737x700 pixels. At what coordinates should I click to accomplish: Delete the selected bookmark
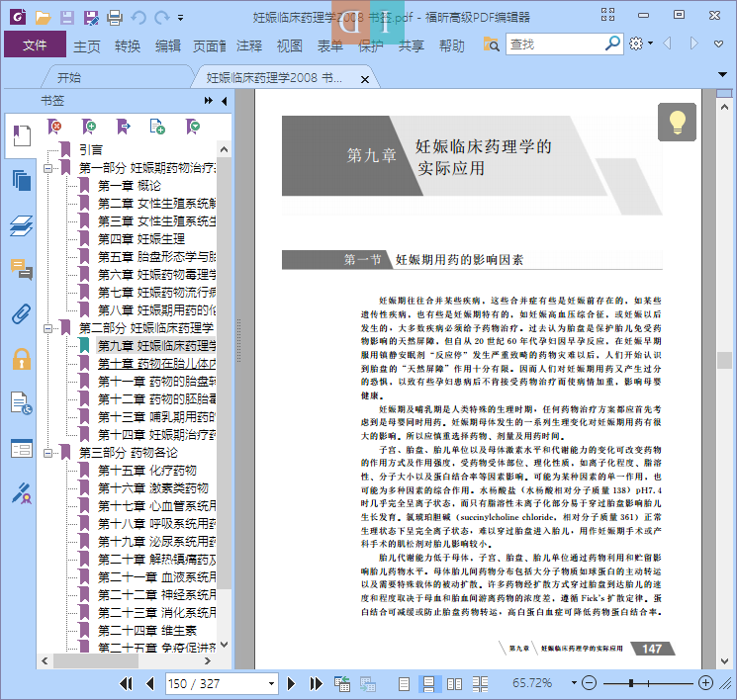[54, 127]
